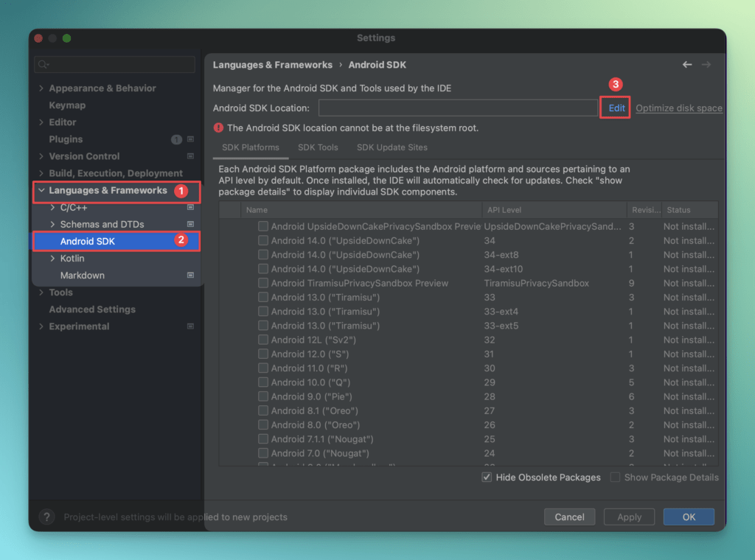Open Advanced Settings page

pos(92,309)
